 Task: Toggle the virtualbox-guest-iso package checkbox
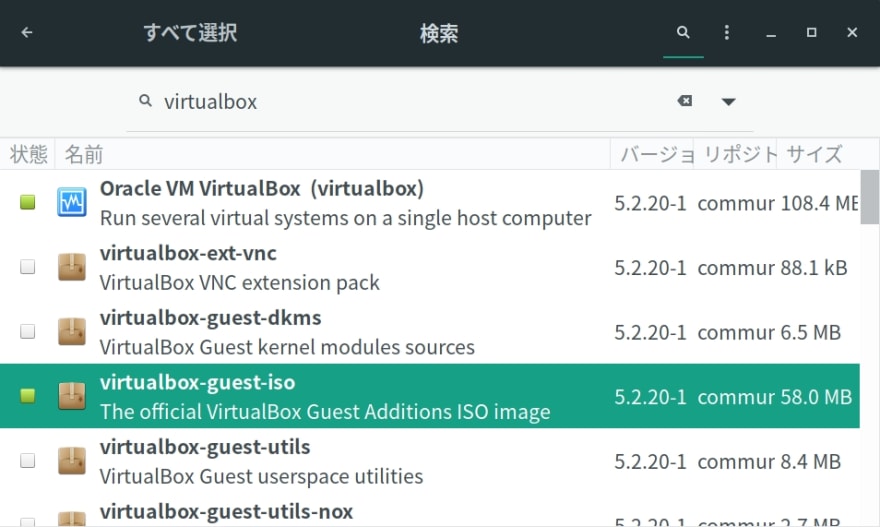(28, 396)
